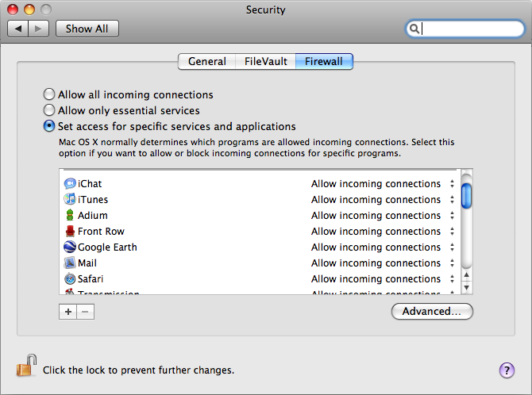The width and height of the screenshot is (532, 395).
Task: Click the Show All button
Action: click(87, 29)
